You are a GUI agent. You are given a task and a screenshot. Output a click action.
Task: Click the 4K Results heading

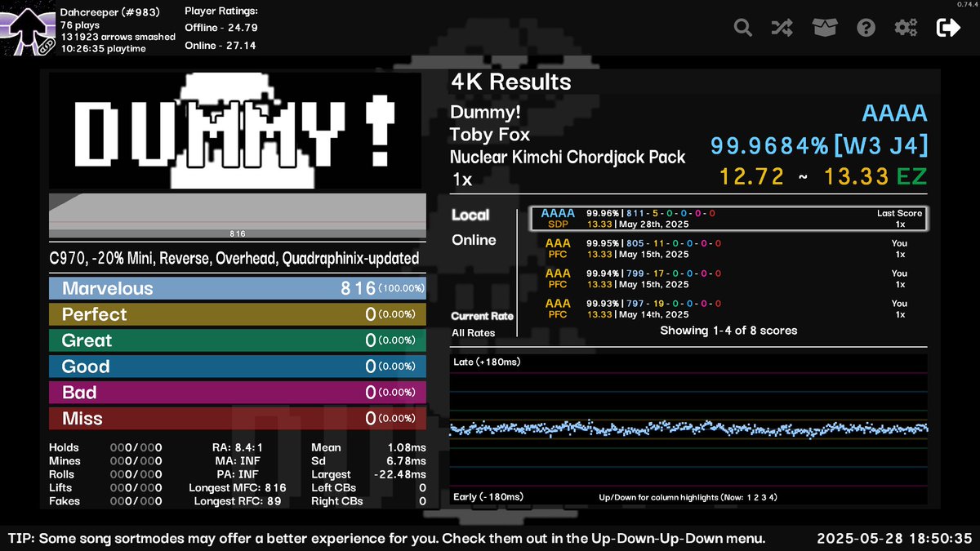point(511,82)
